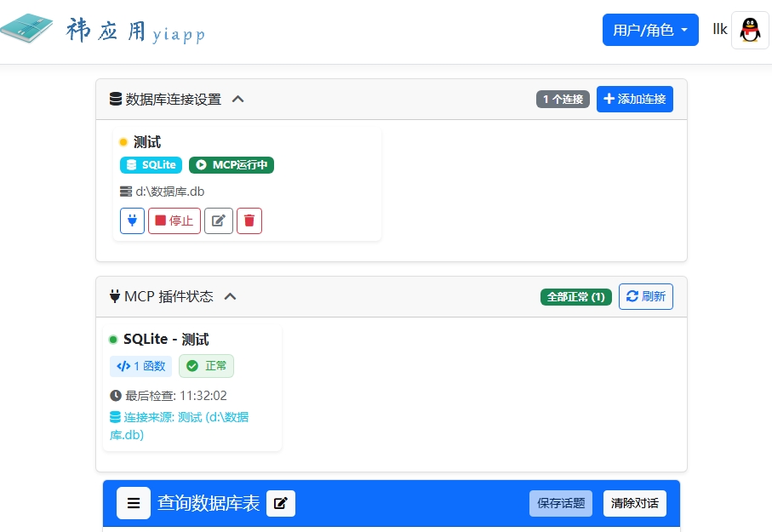Click the yiapp book logo icon
Screen dimensions: 772x532
click(26, 29)
